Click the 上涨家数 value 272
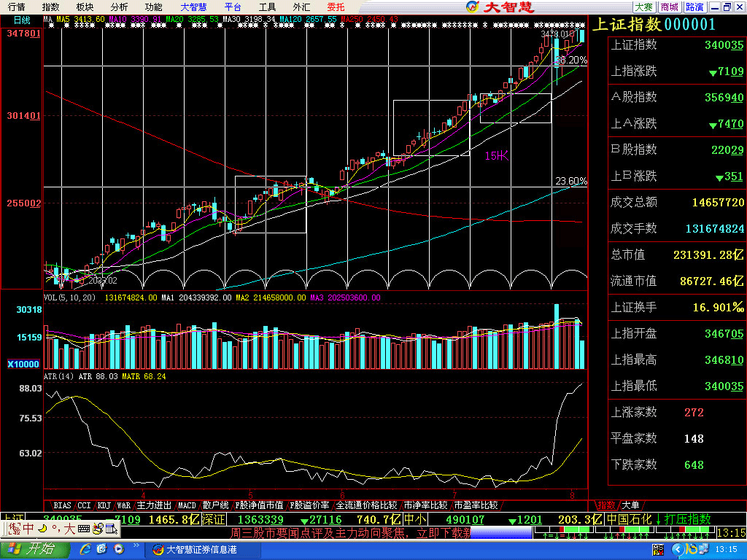 tap(694, 413)
